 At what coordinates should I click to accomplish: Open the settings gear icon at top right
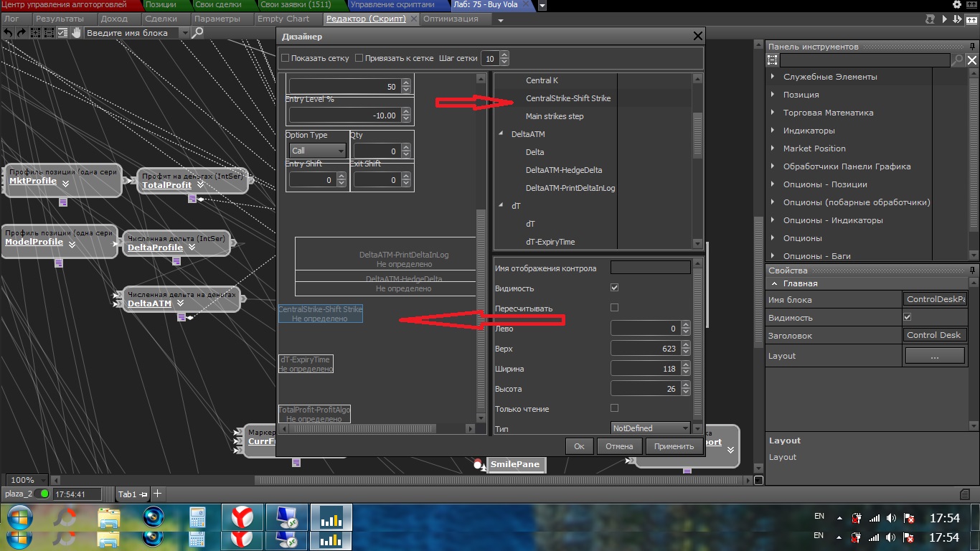pos(957,5)
